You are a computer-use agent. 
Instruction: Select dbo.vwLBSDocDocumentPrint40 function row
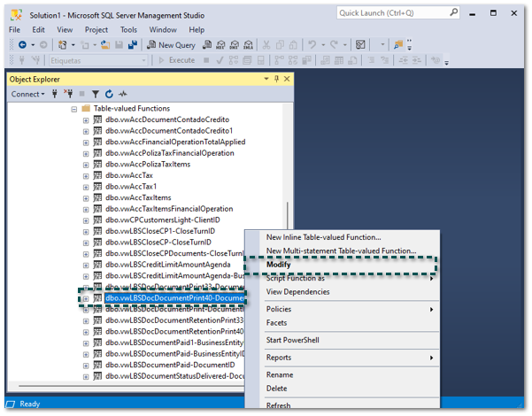click(174, 298)
